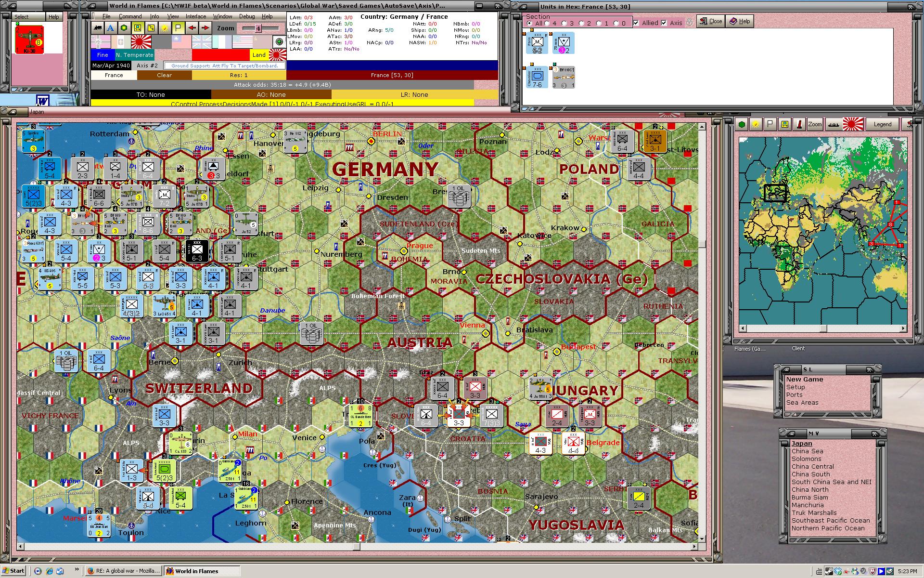Click the yellow unit counter toolbar icon
Image resolution: width=924 pixels, height=578 pixels.
[x=138, y=28]
